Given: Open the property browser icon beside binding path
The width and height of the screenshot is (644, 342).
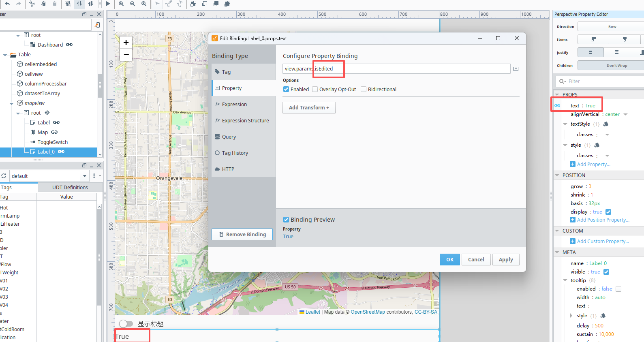Looking at the screenshot, I should point(516,69).
